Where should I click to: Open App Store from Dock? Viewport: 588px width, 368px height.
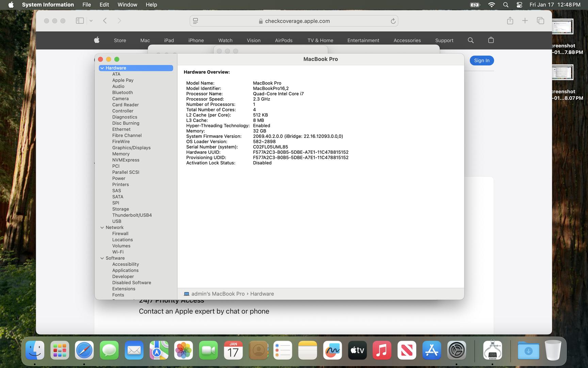pos(431,350)
